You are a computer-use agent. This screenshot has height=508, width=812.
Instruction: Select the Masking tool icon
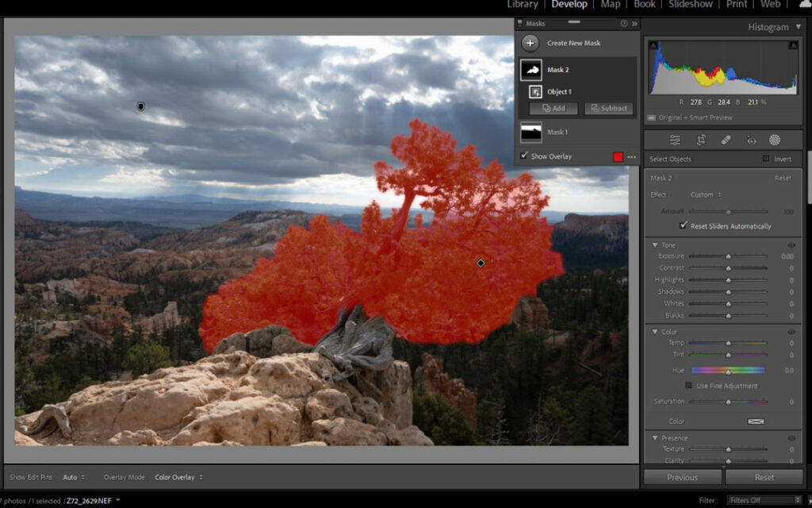[x=775, y=140]
